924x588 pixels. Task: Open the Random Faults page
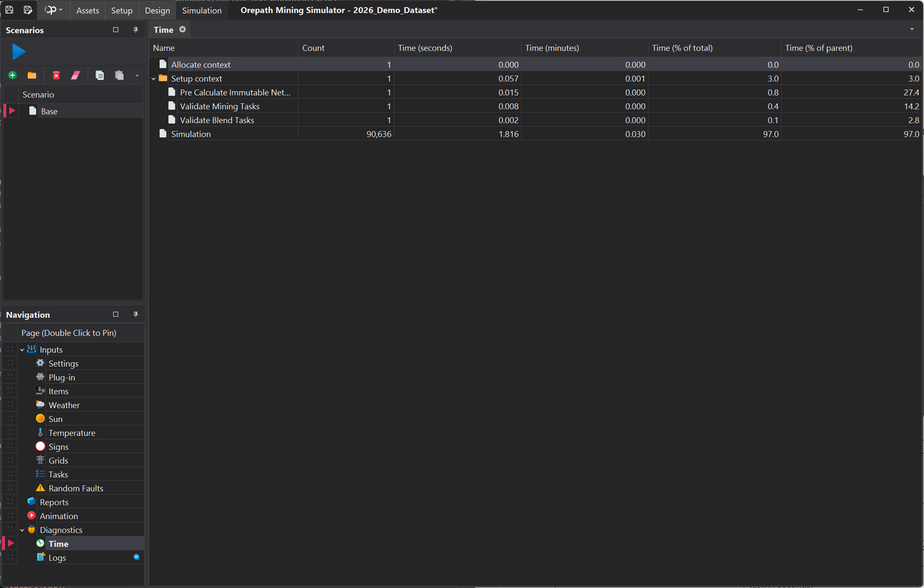pyautogui.click(x=76, y=488)
